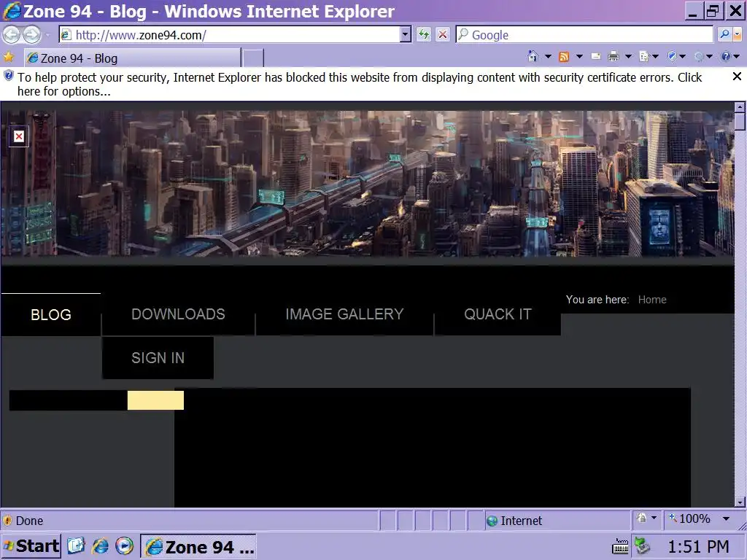This screenshot has width=747, height=560.
Task: Open the search provider dropdown arrow
Action: [738, 34]
